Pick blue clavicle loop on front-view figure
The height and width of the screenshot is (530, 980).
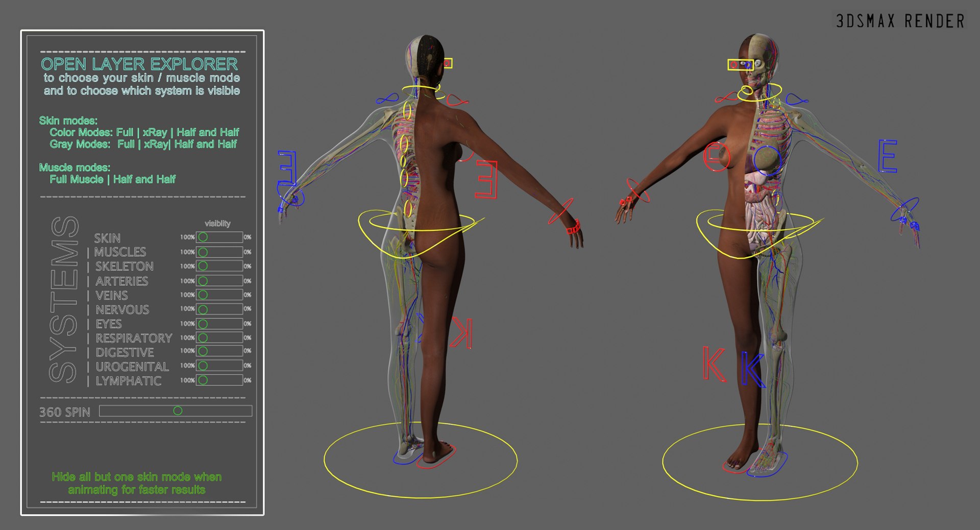797,99
